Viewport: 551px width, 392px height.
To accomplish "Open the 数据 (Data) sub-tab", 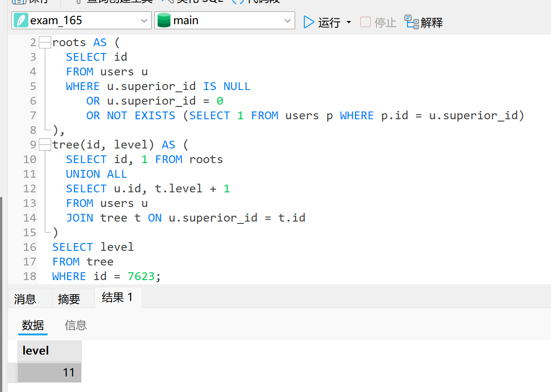I will pyautogui.click(x=33, y=325).
